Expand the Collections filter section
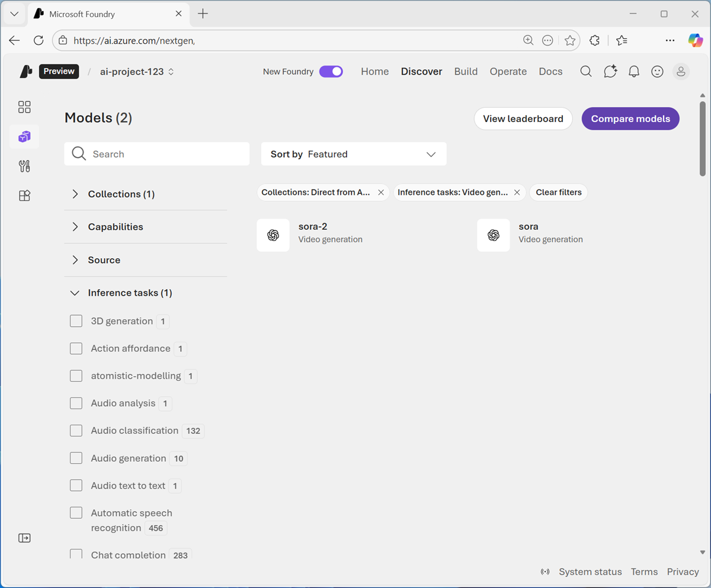Image resolution: width=711 pixels, height=588 pixels. click(x=75, y=194)
